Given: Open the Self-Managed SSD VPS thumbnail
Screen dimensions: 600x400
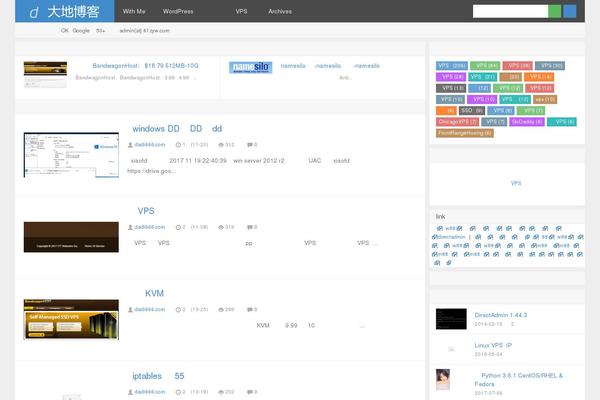Looking at the screenshot, I should (x=71, y=320).
